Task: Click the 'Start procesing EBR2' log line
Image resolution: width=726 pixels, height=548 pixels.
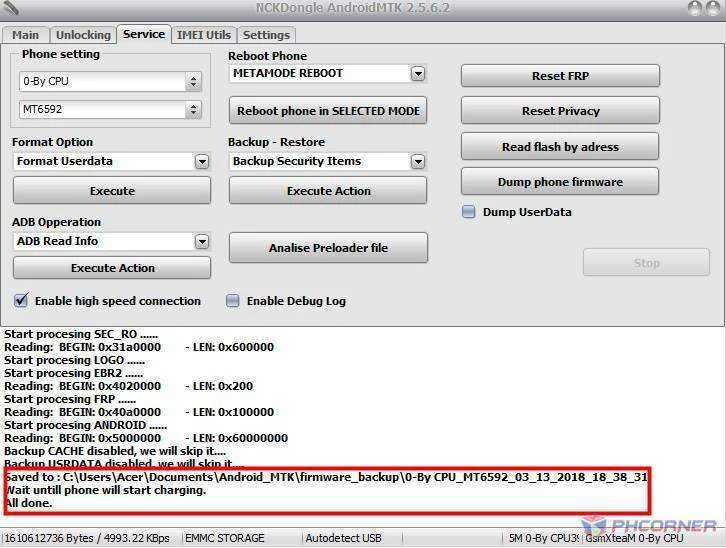Action: pos(74,373)
